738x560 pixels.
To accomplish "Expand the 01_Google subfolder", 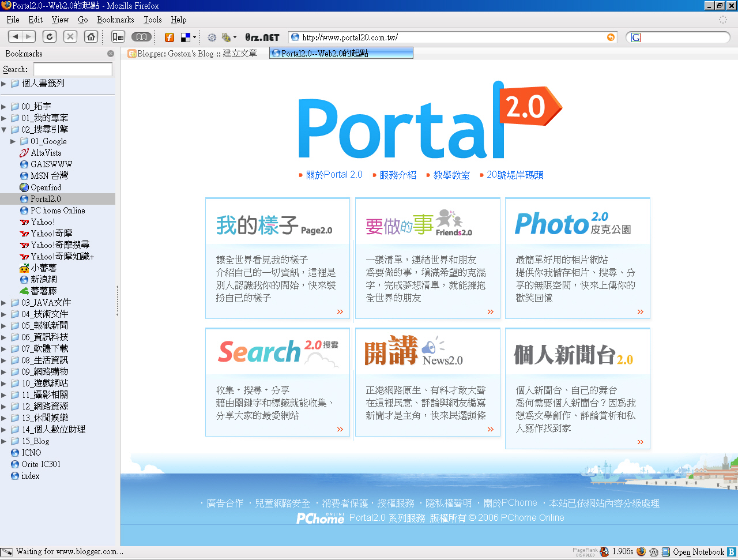I will (x=13, y=141).
